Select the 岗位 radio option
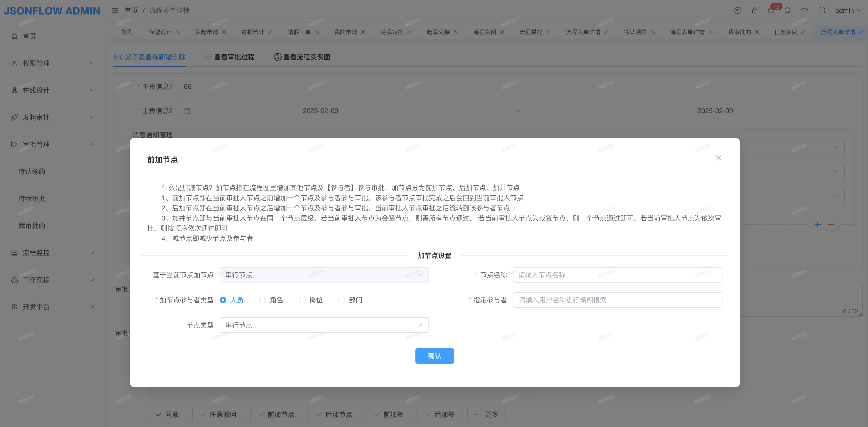Viewport: 868px width, 427px height. [302, 300]
